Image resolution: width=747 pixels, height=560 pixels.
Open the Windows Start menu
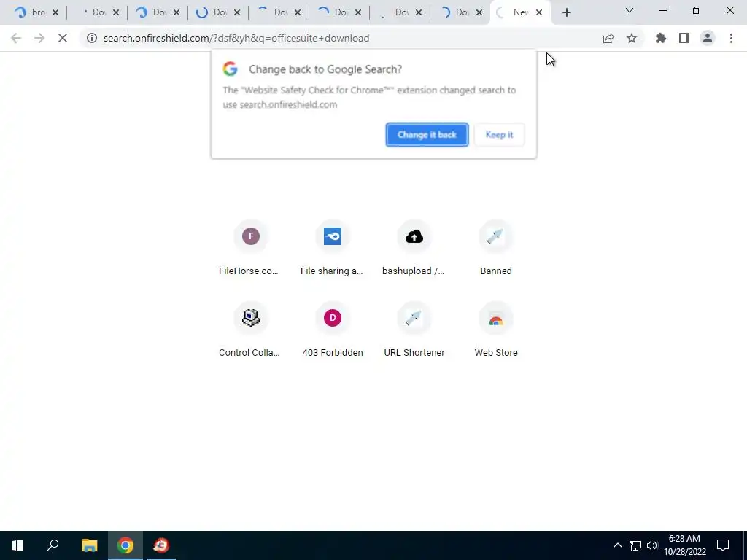18,545
